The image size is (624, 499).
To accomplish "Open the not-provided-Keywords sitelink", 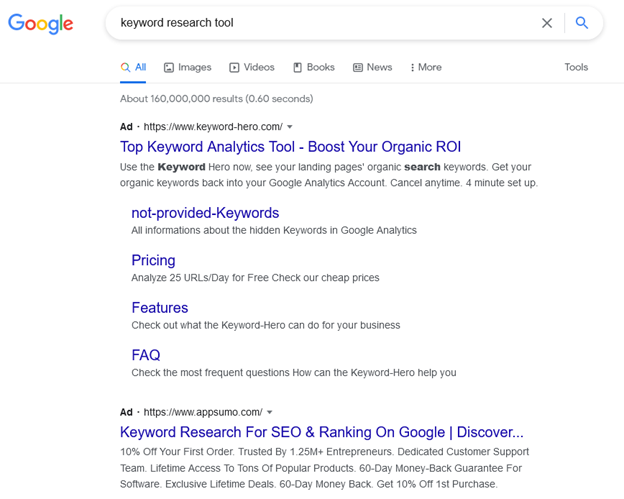I will (205, 213).
